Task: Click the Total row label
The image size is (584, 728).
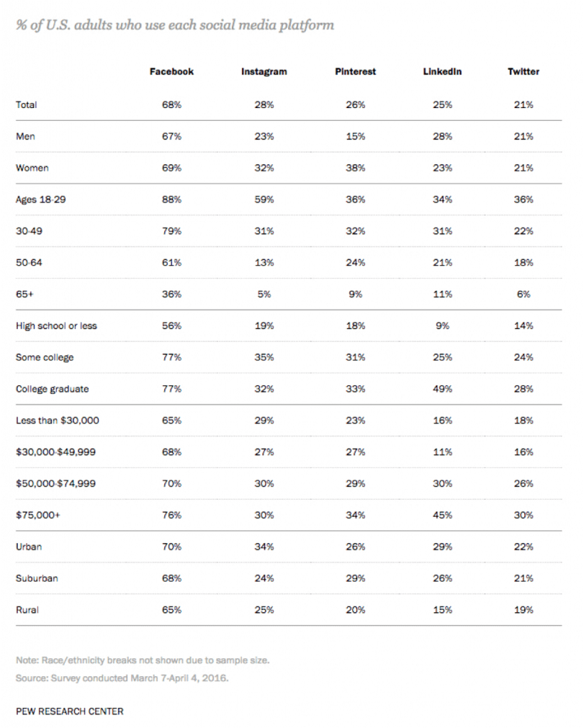Action: tap(26, 105)
